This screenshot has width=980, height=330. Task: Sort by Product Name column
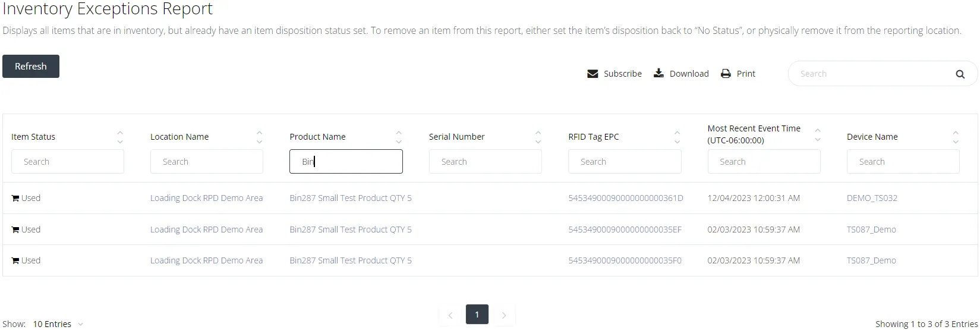[399, 137]
